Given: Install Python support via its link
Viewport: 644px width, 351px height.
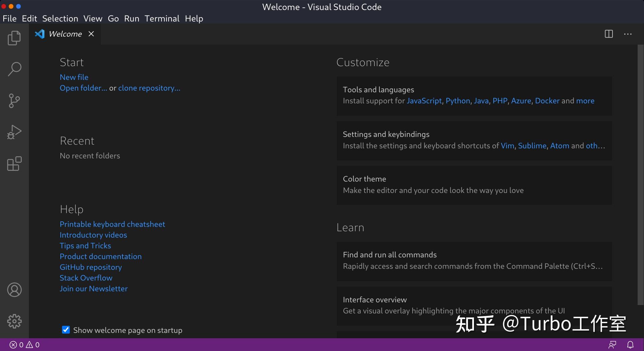Looking at the screenshot, I should click(x=458, y=101).
